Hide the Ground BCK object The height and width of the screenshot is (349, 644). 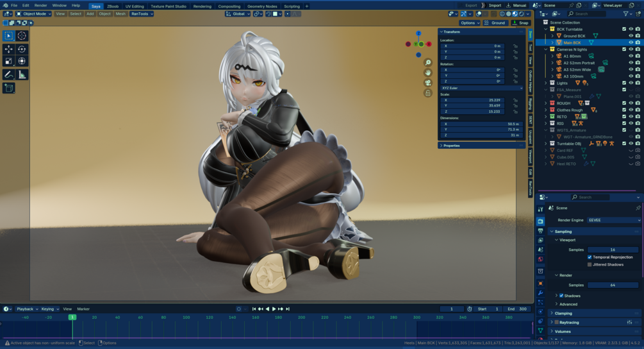pos(631,36)
